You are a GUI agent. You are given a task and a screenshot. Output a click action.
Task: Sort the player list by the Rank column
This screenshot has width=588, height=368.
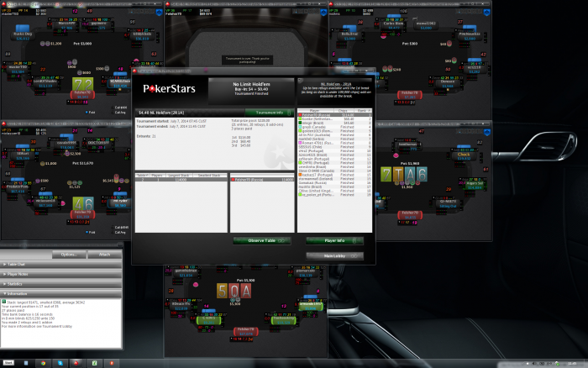362,111
